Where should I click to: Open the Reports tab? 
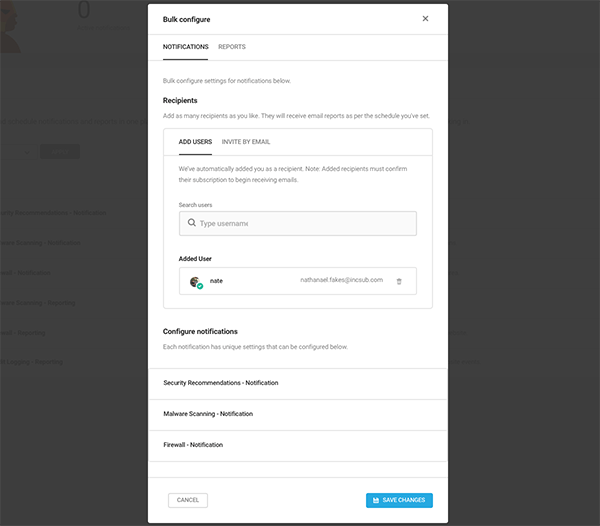coord(232,47)
